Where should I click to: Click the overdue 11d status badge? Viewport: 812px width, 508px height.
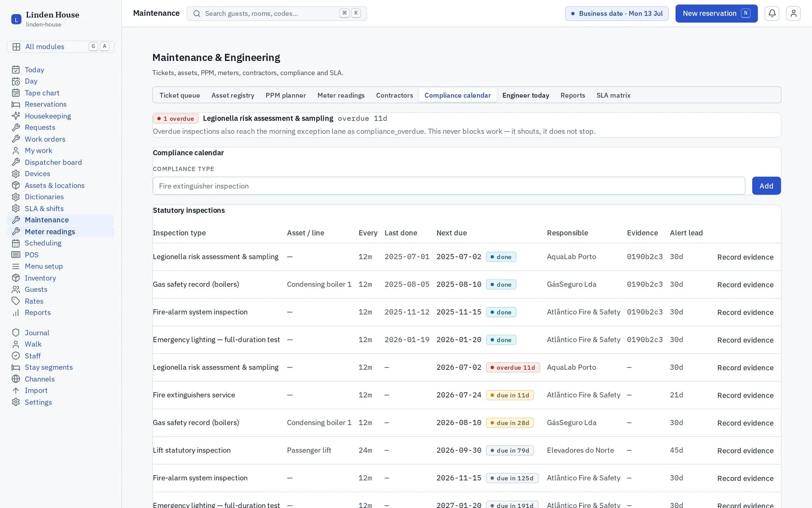pyautogui.click(x=513, y=367)
